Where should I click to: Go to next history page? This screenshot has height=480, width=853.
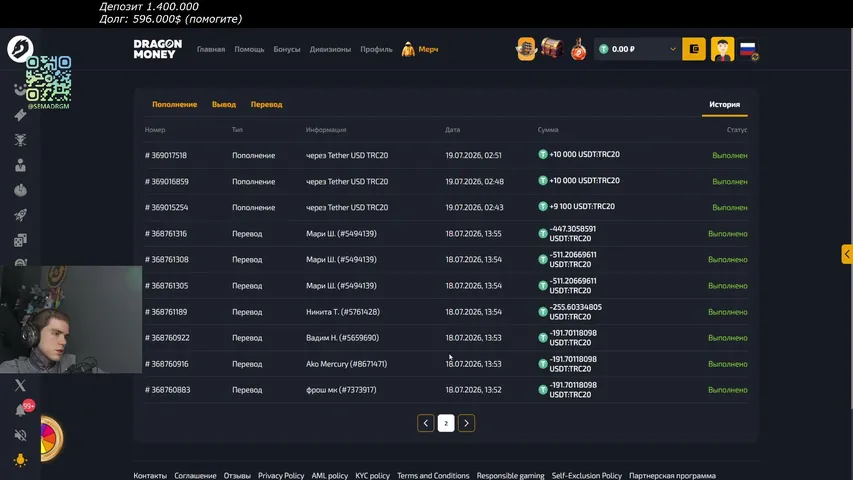[466, 423]
